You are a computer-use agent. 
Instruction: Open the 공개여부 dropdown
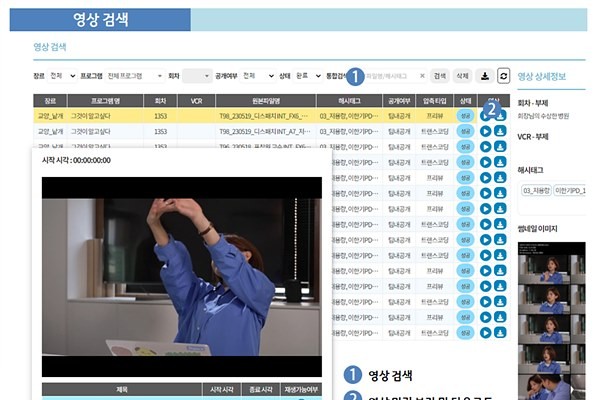tap(258, 76)
